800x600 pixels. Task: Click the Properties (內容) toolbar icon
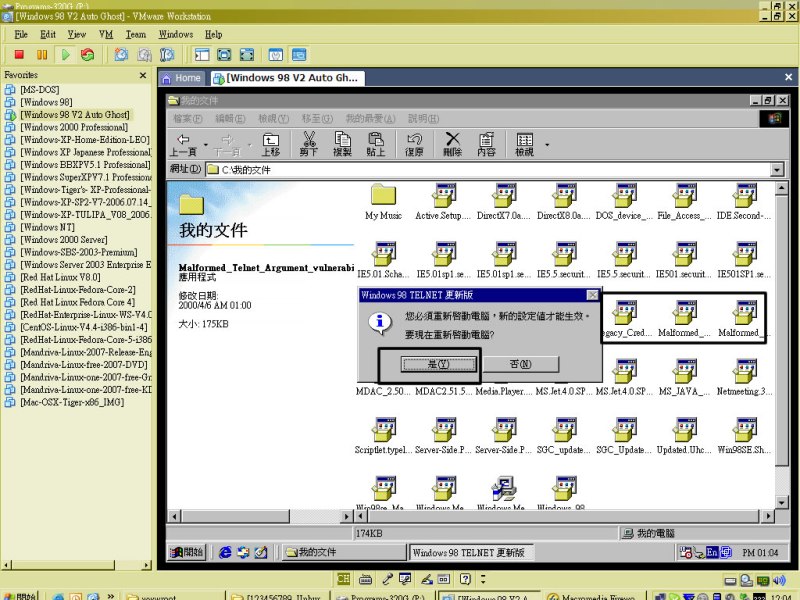coord(486,144)
